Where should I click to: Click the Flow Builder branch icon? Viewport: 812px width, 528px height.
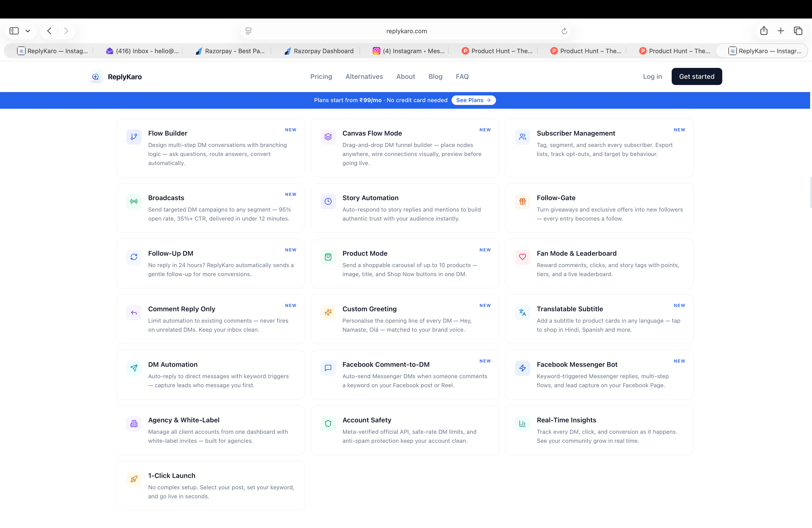(134, 137)
